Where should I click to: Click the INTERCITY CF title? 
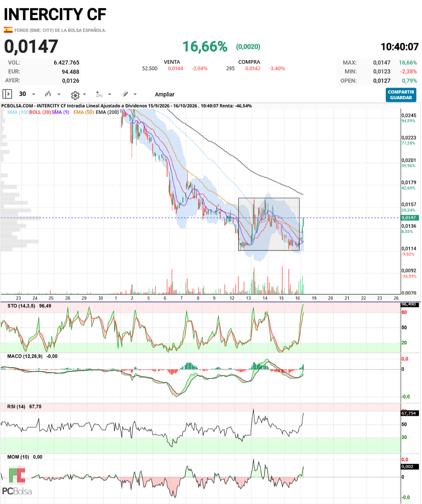click(x=55, y=15)
